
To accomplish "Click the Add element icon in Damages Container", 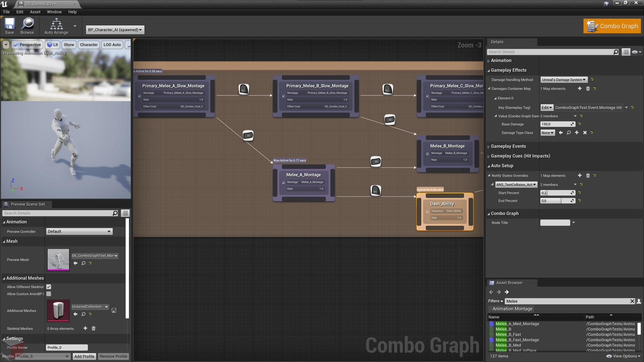I will (580, 88).
